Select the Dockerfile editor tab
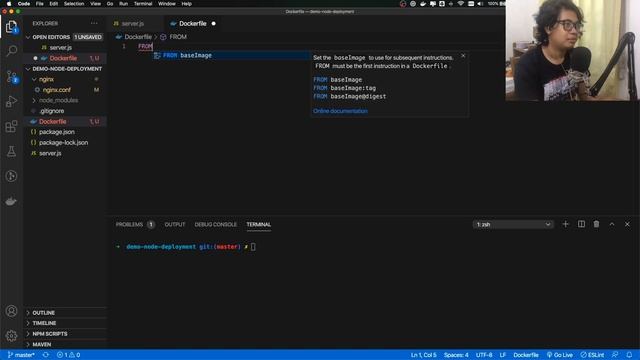 (x=192, y=24)
